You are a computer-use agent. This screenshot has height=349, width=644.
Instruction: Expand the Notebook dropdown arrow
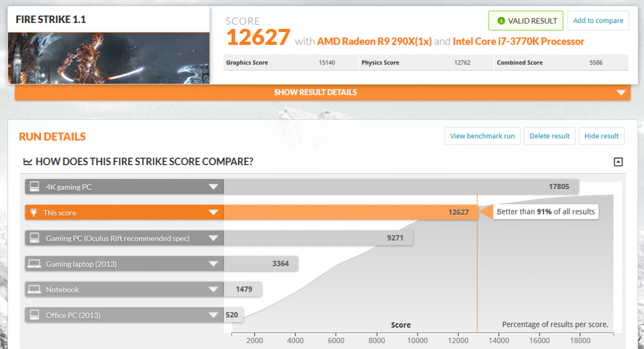(214, 289)
